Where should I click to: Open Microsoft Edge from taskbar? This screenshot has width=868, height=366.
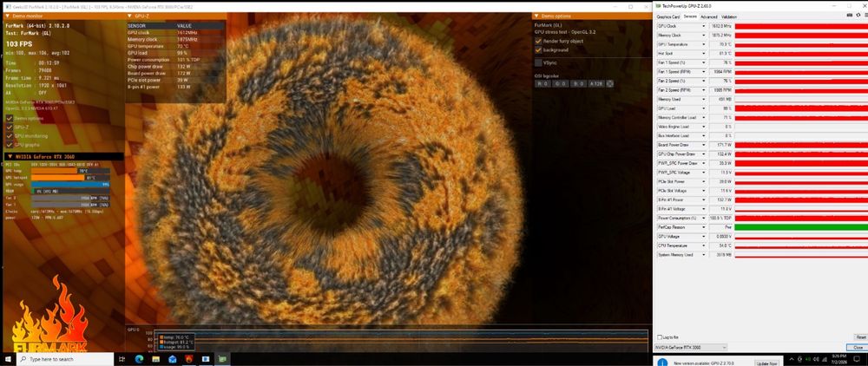[139, 359]
